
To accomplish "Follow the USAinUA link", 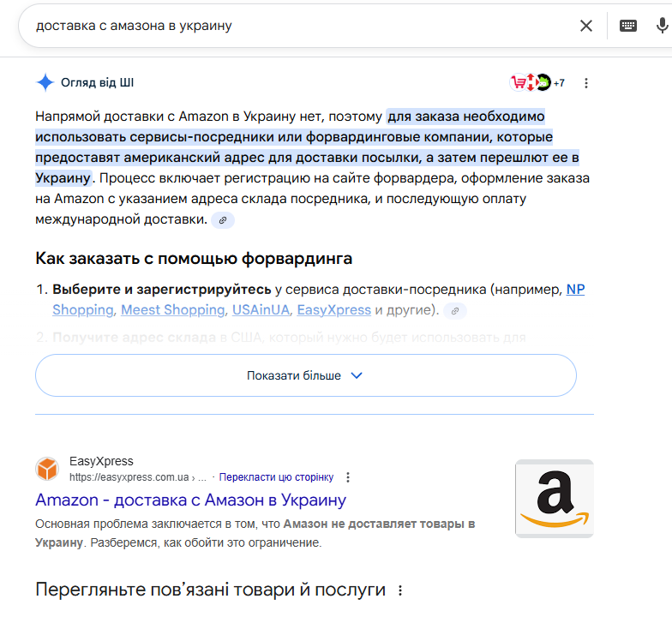I will tap(261, 310).
